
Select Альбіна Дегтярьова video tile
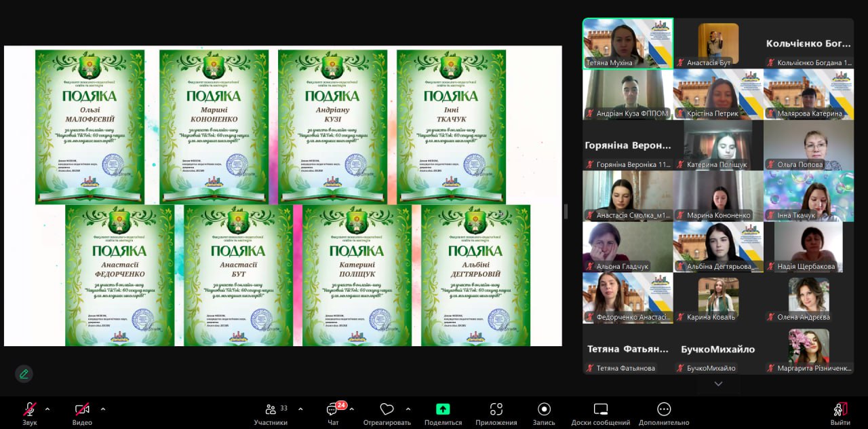(x=718, y=247)
